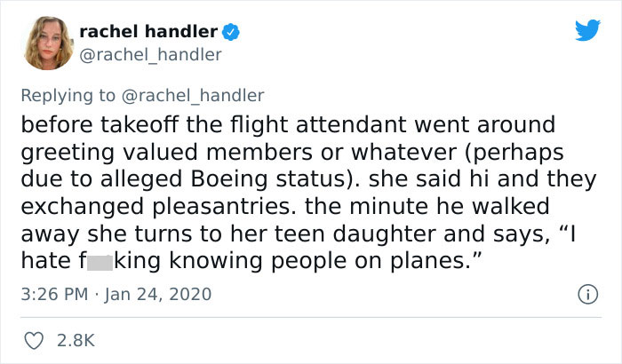Open rachel handler's profile photo

coord(45,44)
